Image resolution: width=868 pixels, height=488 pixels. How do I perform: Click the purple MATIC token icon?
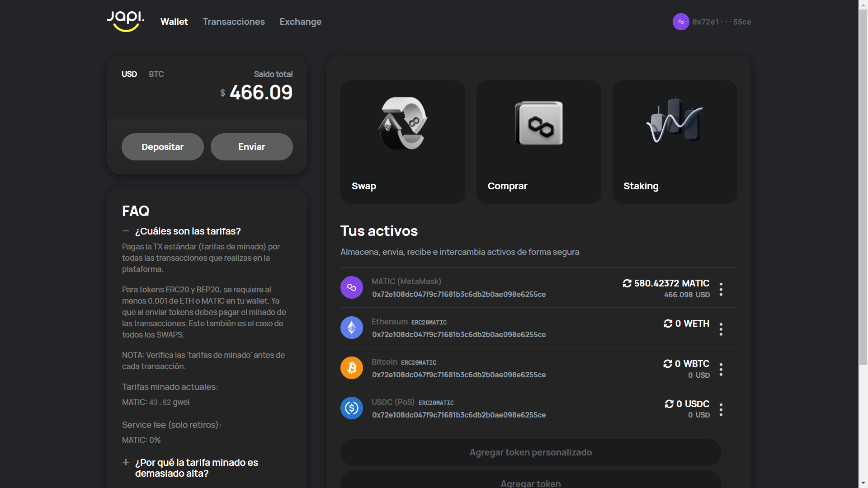pyautogui.click(x=351, y=287)
